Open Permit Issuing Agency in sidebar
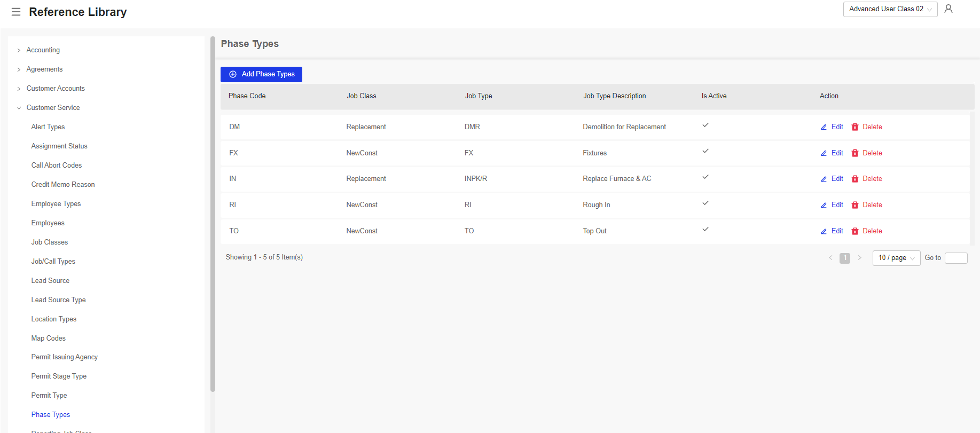Screen dimensions: 980x433 click(65, 357)
